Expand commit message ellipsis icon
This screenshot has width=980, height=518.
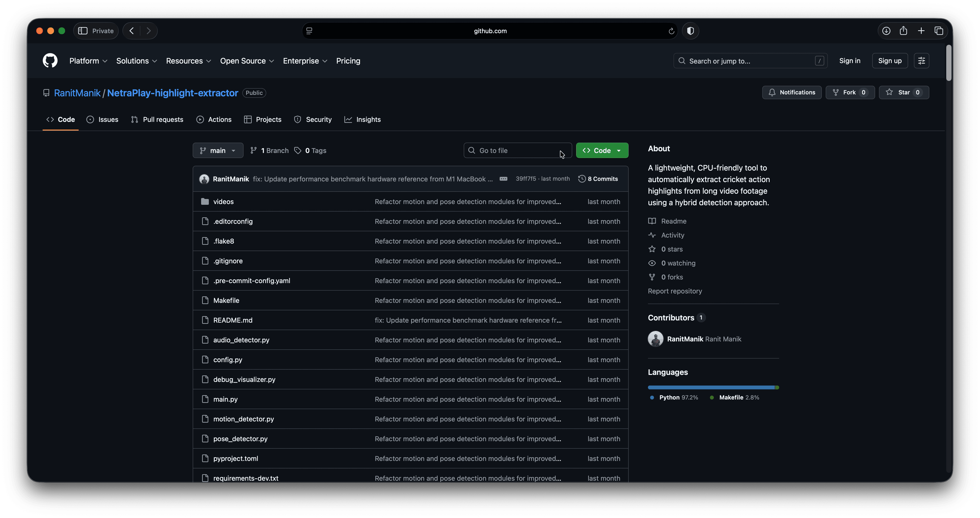click(503, 179)
